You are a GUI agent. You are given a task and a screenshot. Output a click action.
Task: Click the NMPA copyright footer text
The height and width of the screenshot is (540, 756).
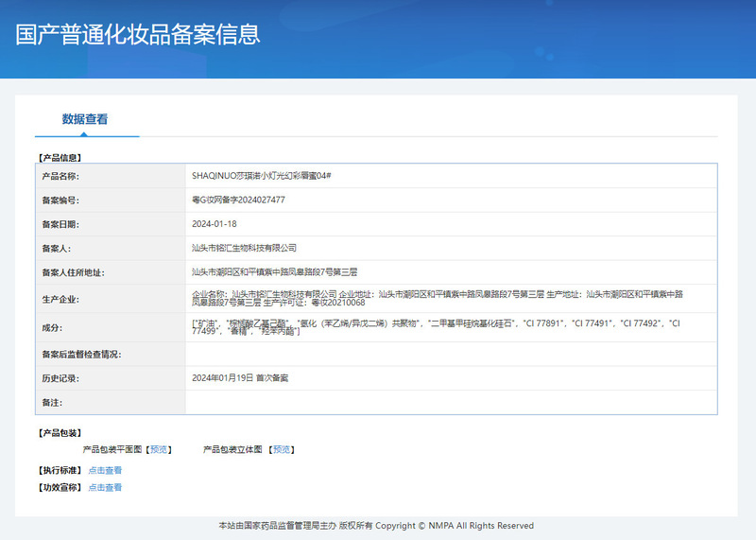[x=376, y=526]
